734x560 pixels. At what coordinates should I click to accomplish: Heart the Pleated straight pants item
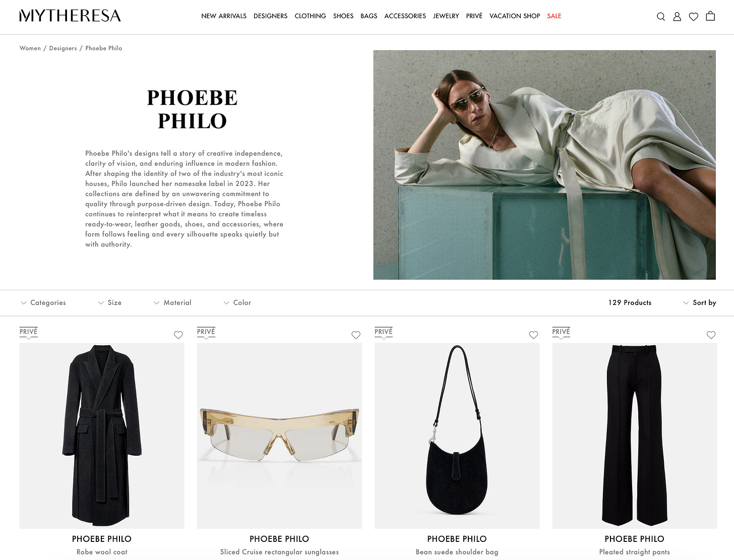[711, 335]
